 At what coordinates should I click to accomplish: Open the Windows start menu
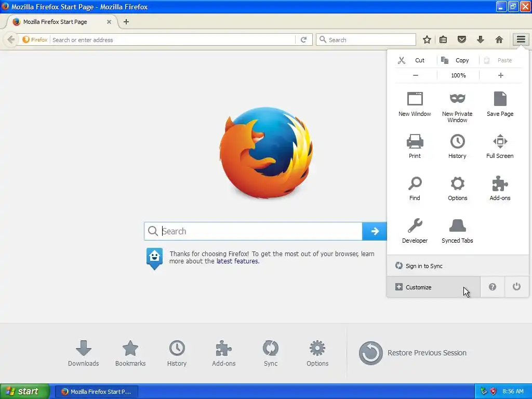tap(25, 391)
